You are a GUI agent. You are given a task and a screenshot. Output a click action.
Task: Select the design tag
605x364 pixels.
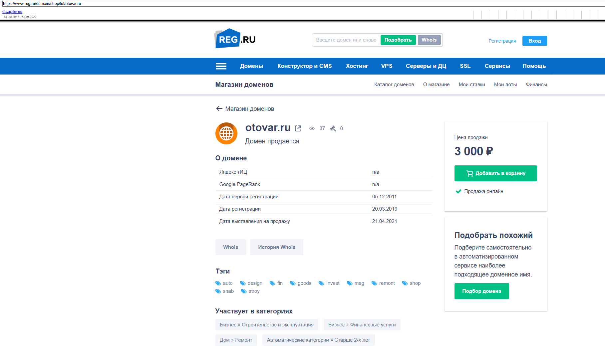(x=255, y=283)
